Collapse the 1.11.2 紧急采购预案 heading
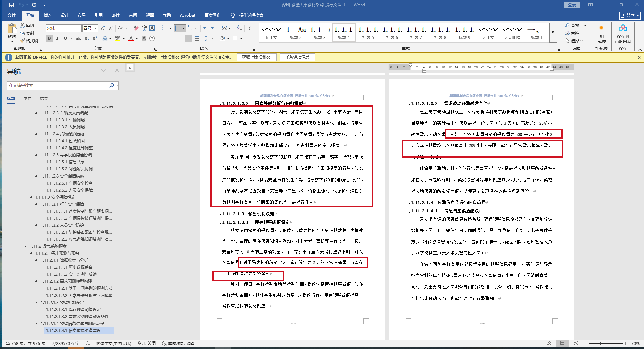Screen dimensions: 644x349 (26, 246)
